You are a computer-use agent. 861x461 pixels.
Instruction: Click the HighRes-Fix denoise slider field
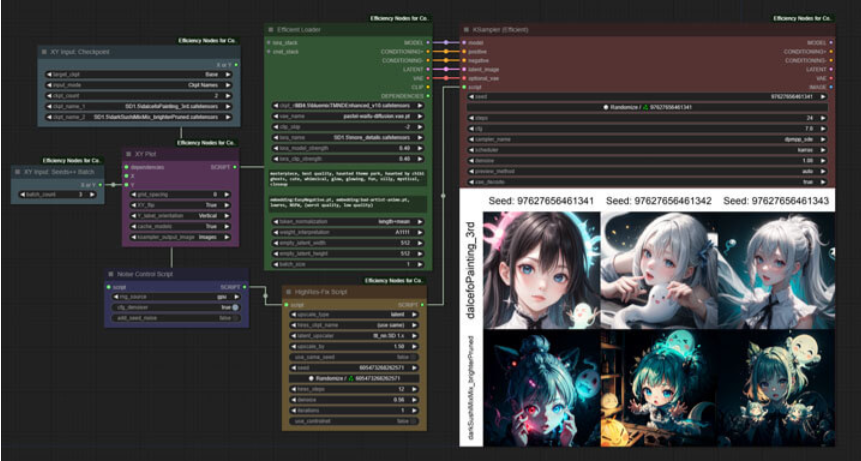coord(354,400)
